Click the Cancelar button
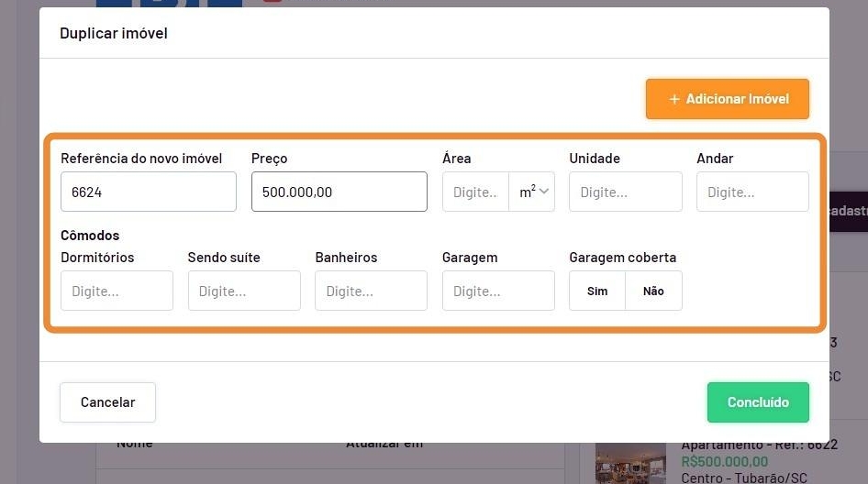 click(x=107, y=402)
